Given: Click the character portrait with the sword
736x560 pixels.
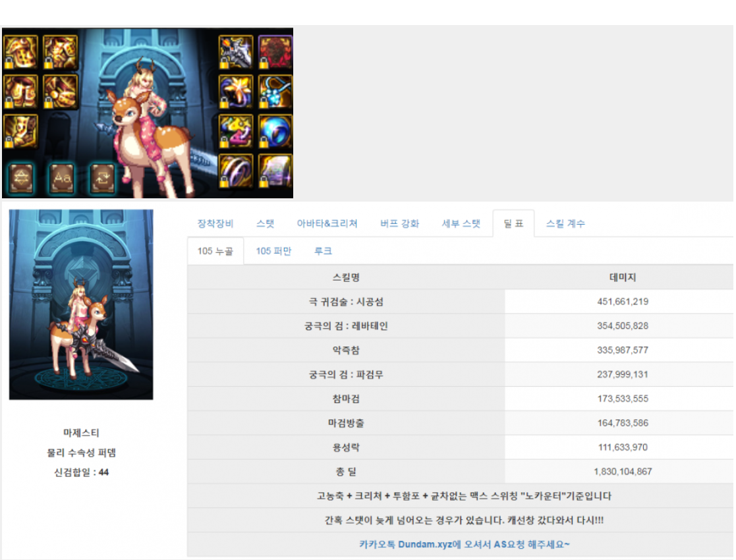Looking at the screenshot, I should coord(81,304).
